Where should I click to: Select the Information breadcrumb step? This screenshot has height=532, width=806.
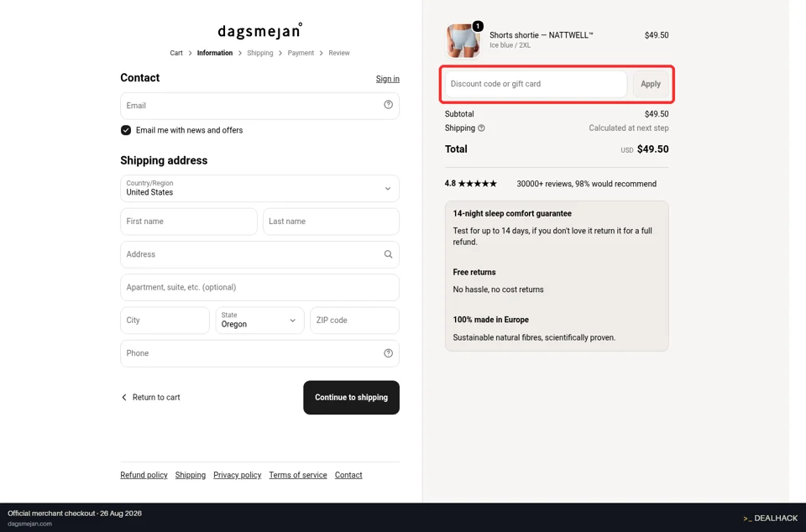click(215, 53)
